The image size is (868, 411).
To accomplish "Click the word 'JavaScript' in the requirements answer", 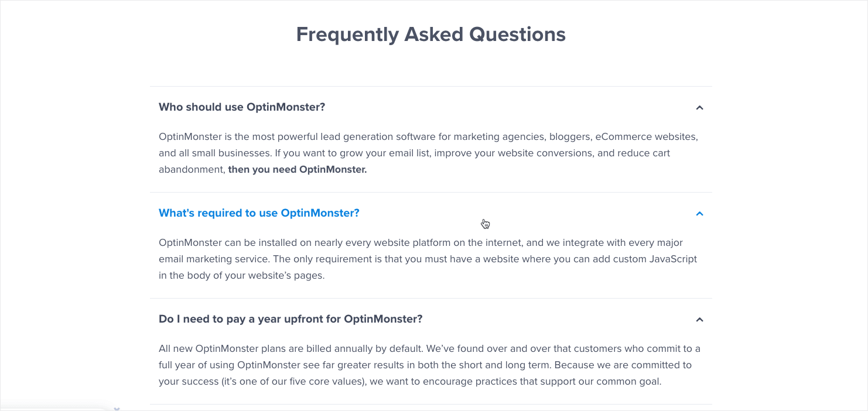I will tap(673, 259).
